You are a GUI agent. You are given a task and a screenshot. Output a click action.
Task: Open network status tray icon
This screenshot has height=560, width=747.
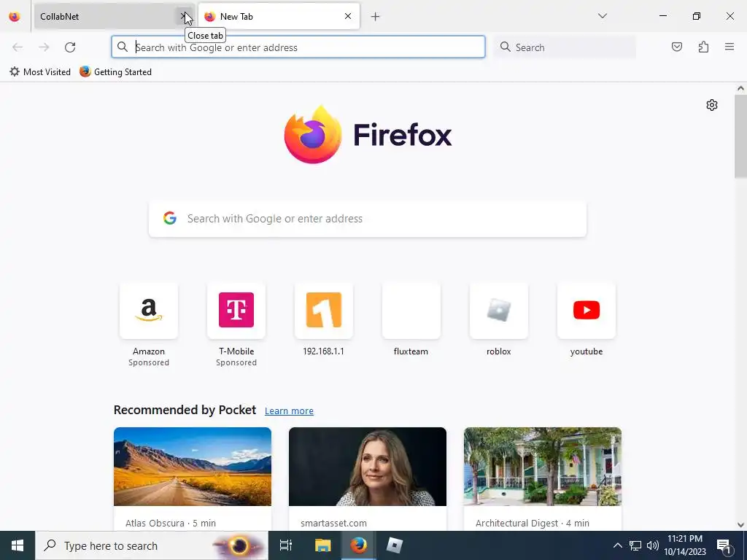tap(635, 545)
